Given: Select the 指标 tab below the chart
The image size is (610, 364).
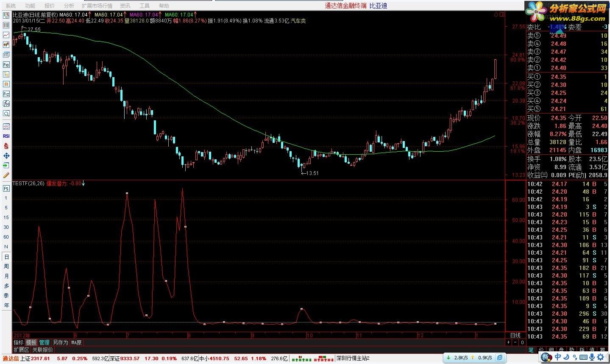Looking at the screenshot, I should 19,342.
